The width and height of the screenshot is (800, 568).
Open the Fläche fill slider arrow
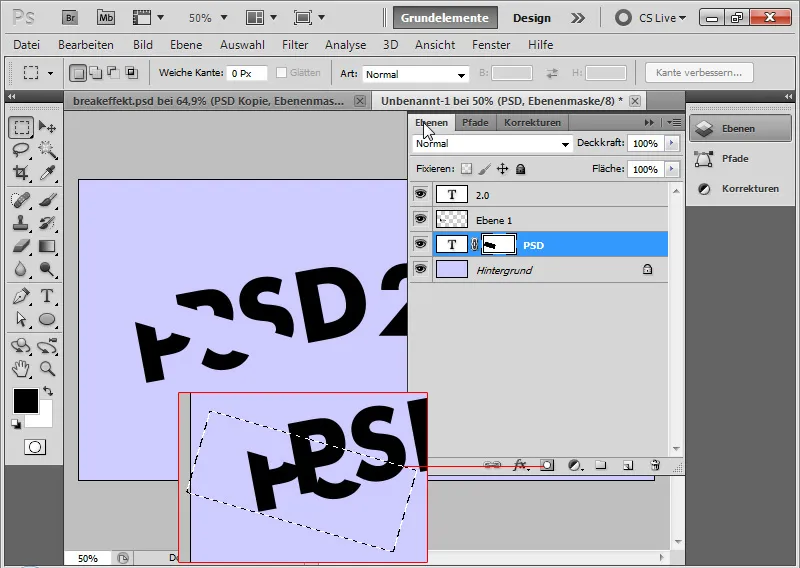coord(671,169)
